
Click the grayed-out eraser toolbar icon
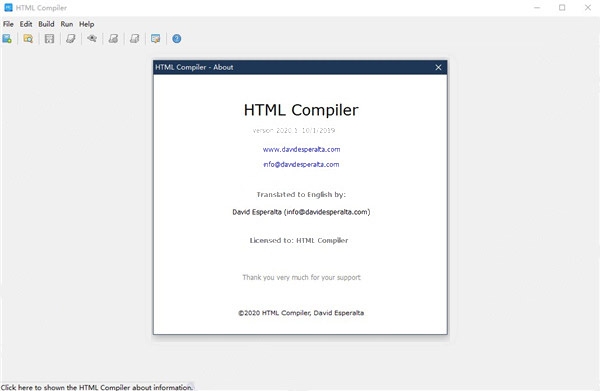coord(71,39)
